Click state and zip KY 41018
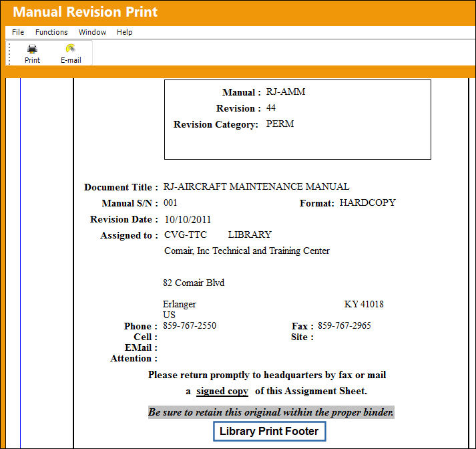Viewport: 476px width, 449px height. tap(364, 304)
